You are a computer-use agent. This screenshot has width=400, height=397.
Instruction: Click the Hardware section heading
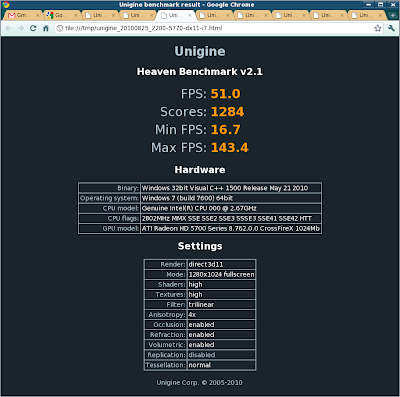[x=200, y=170]
